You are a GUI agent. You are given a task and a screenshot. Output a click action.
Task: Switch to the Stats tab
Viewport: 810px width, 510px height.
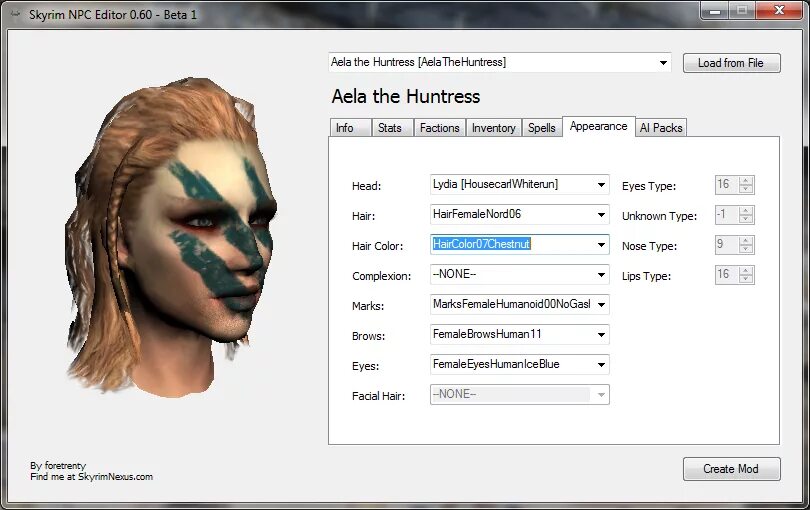tap(392, 128)
